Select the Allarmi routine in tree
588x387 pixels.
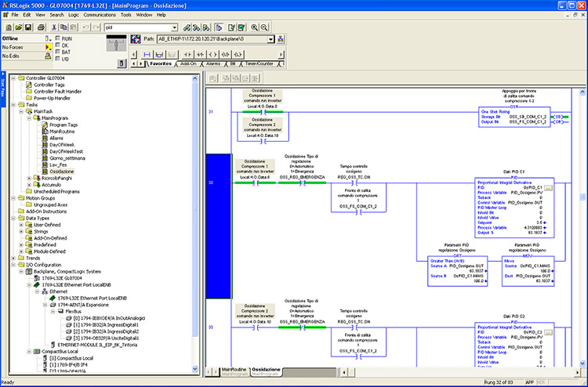(56, 138)
